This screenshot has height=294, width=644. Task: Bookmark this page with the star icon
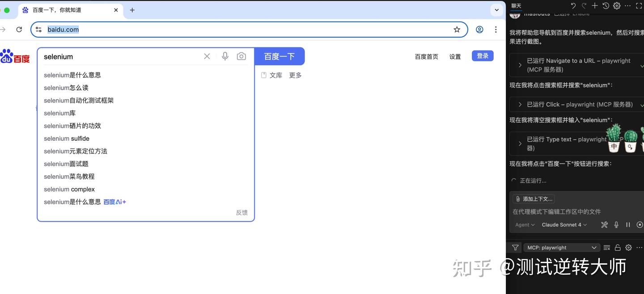457,29
